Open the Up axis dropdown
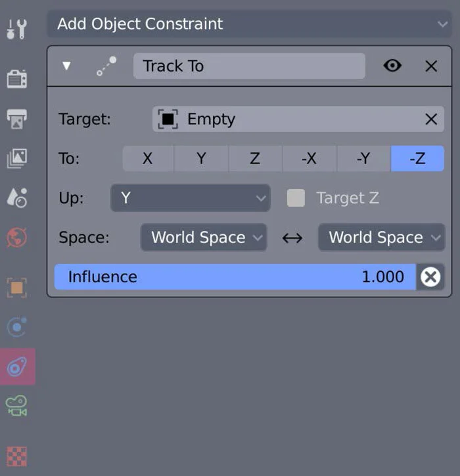This screenshot has width=460, height=476. (191, 198)
